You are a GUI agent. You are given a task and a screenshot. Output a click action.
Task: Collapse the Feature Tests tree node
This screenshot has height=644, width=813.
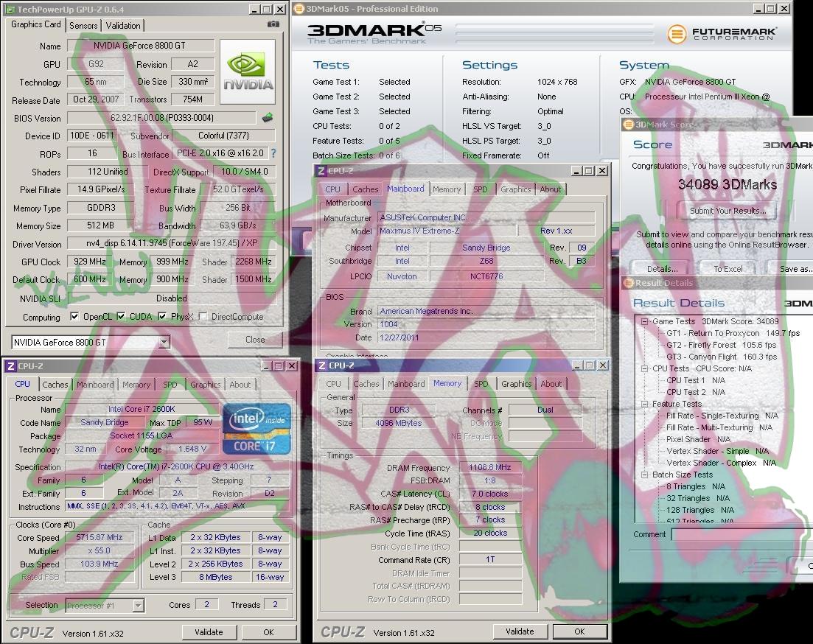click(644, 404)
